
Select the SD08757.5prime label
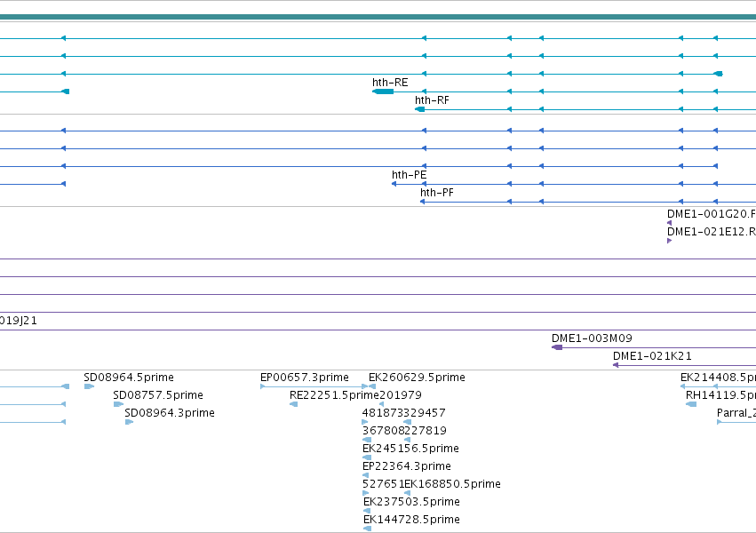(157, 395)
